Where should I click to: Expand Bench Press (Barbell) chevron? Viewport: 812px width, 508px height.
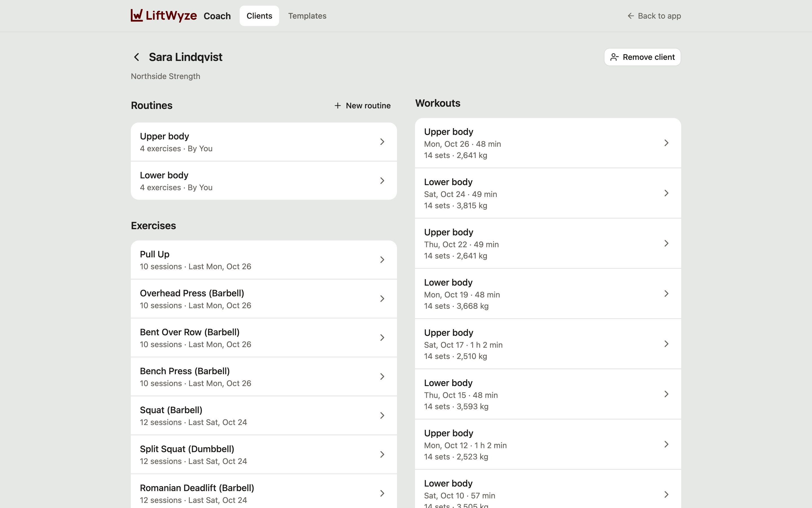382,377
